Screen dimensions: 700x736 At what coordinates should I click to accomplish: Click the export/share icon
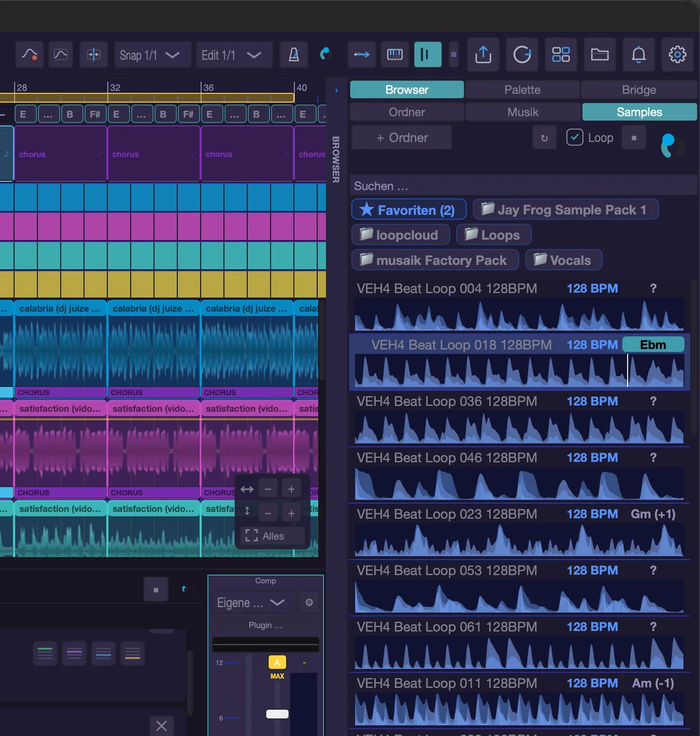pyautogui.click(x=483, y=55)
